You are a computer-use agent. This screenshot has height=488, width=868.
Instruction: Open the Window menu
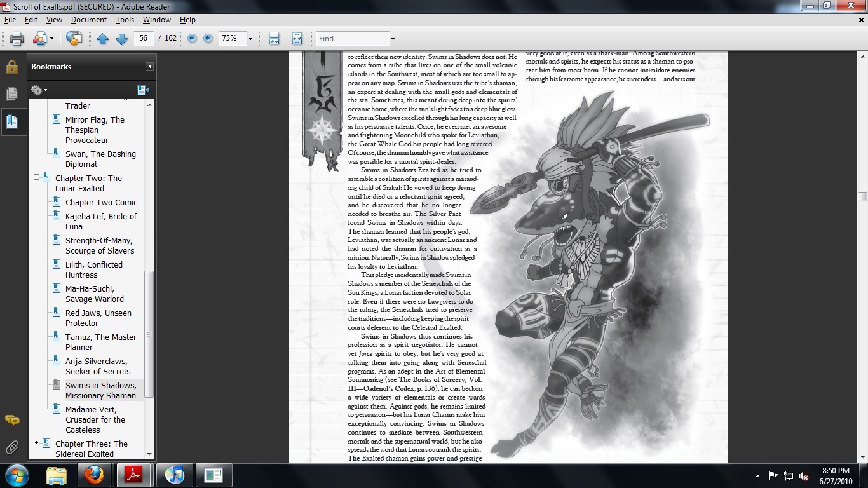156,20
